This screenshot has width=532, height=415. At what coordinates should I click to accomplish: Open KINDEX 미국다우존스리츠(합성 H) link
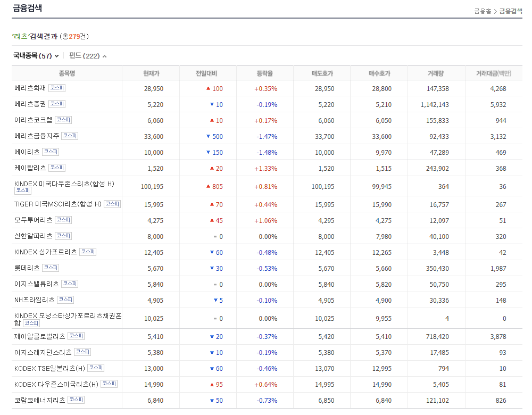(64, 184)
